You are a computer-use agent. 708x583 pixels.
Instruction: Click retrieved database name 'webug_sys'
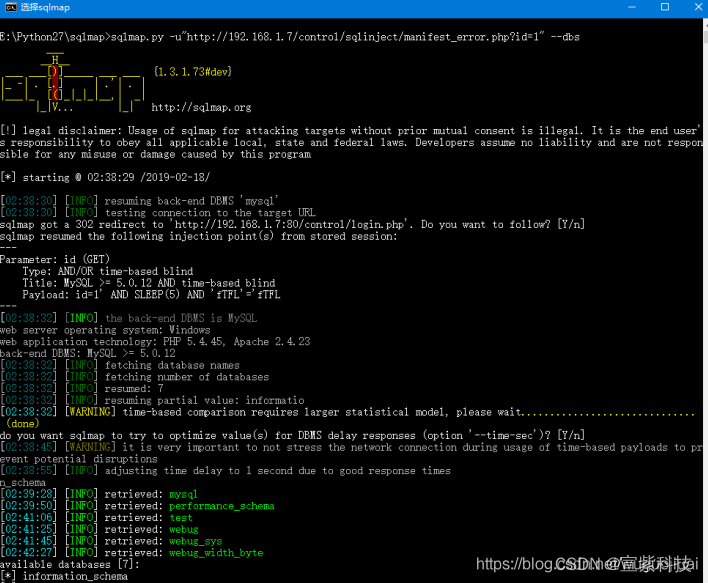click(196, 541)
